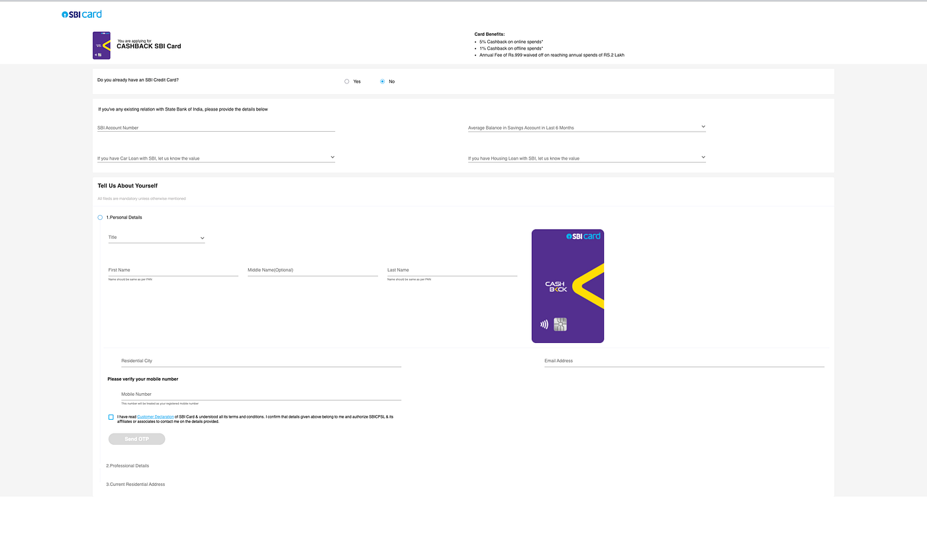Select No for existing SBI Credit Card
Screen dimensions: 927x560
[383, 81]
